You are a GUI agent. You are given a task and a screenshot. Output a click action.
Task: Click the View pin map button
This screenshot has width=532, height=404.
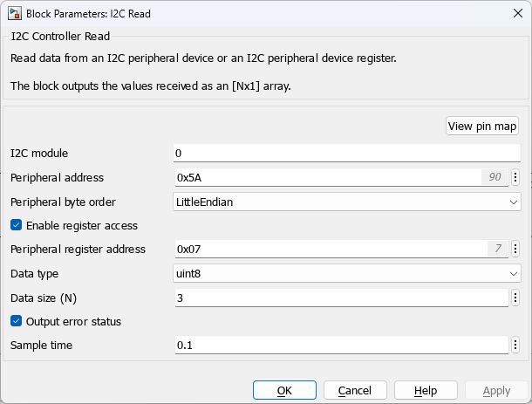point(482,126)
